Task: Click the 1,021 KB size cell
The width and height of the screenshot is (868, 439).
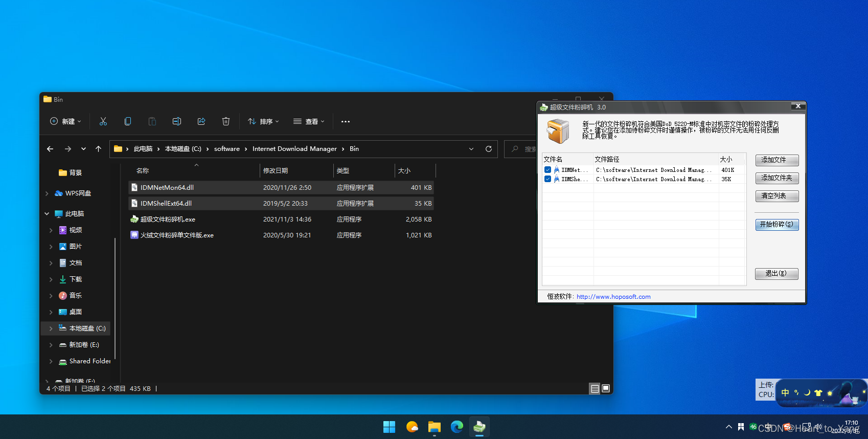Action: click(x=419, y=235)
